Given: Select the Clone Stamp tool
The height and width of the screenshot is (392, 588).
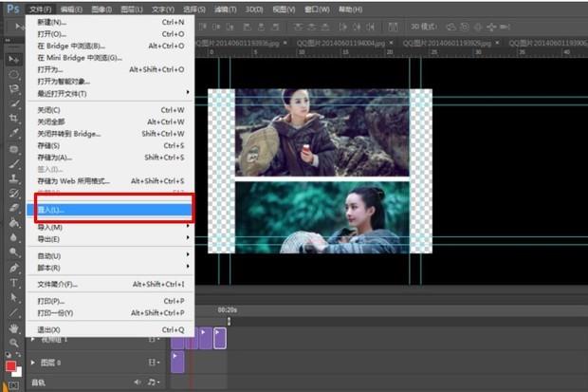Looking at the screenshot, I should (13, 178).
